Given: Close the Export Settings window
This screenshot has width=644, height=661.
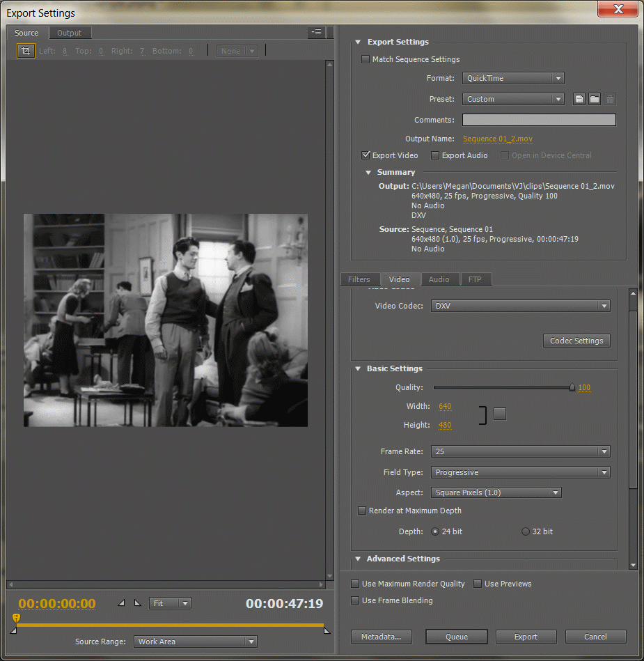Looking at the screenshot, I should tap(618, 9).
